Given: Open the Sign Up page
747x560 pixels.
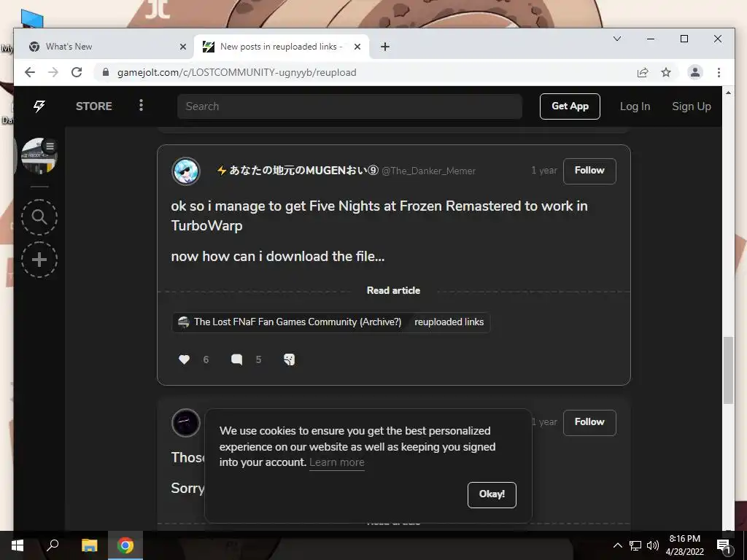Looking at the screenshot, I should (692, 106).
